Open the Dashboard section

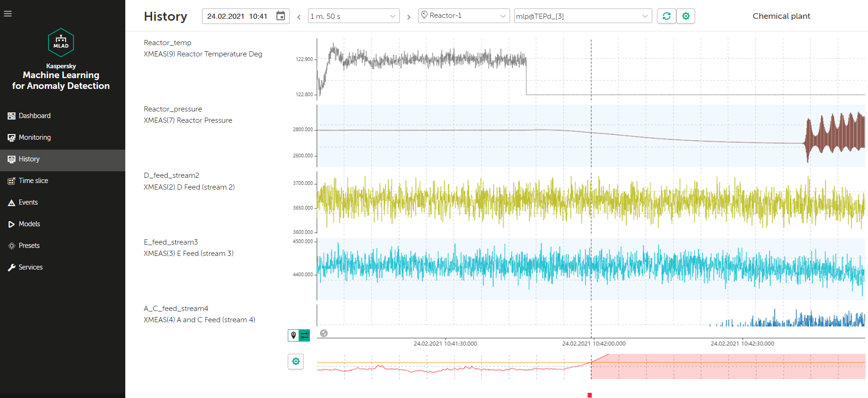point(34,116)
